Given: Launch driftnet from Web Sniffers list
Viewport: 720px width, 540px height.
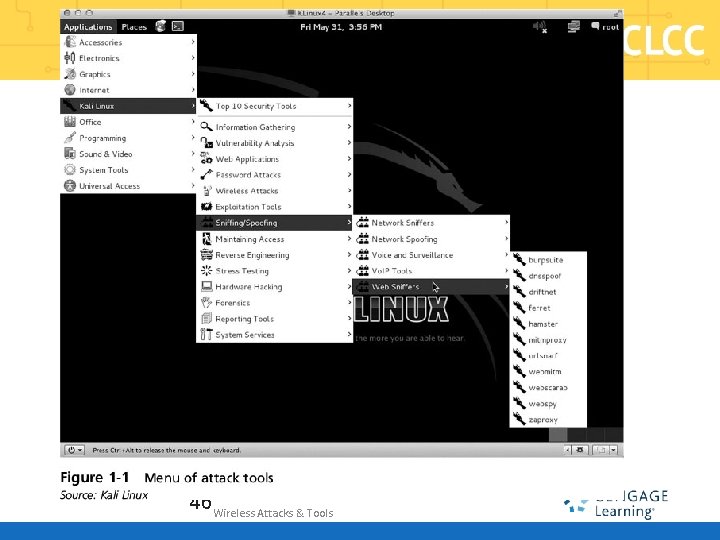Looking at the screenshot, I should [548, 292].
